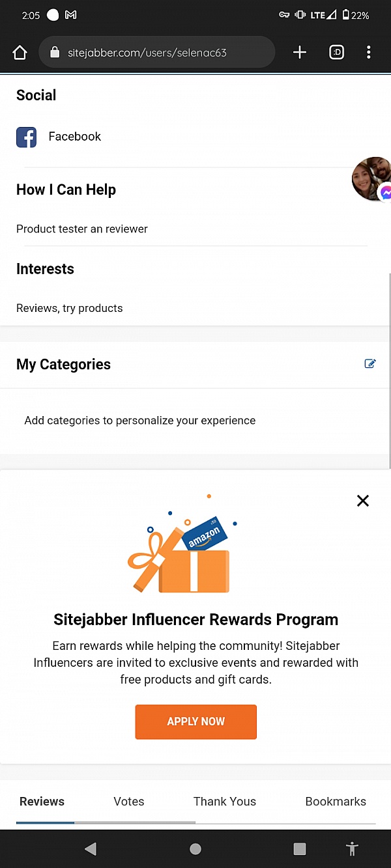Open the browser three-dot menu
Screen dimensions: 391x868
click(368, 52)
